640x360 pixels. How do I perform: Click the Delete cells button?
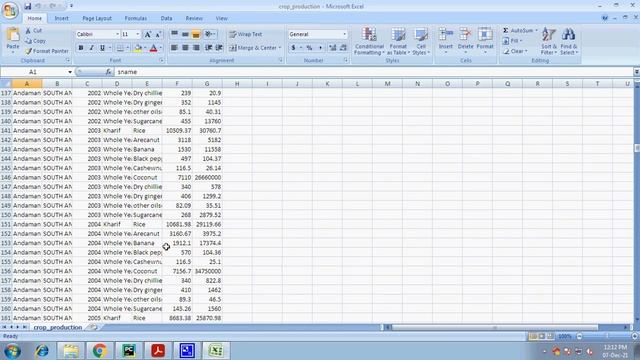465,41
